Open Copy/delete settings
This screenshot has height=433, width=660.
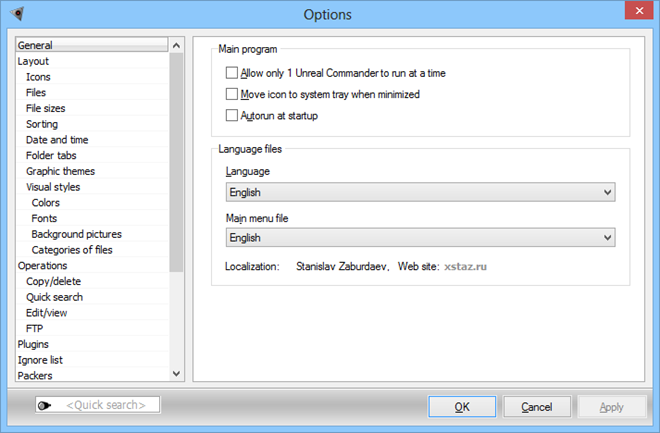pos(92,281)
